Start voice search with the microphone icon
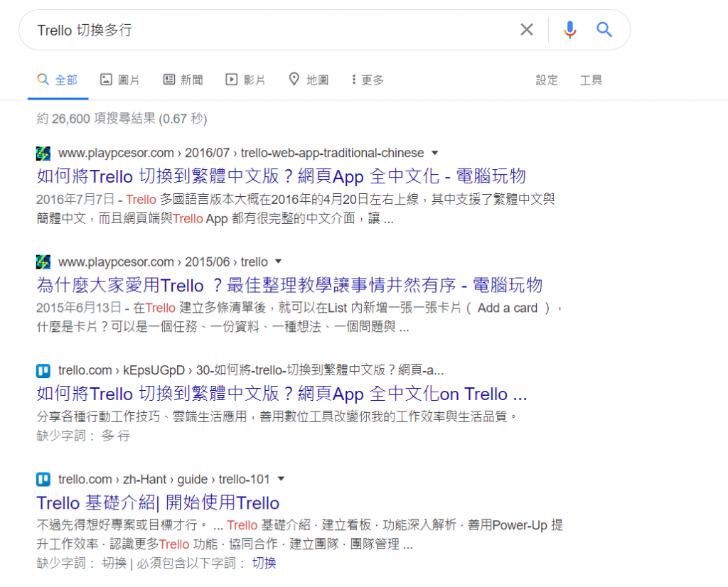The width and height of the screenshot is (728, 587). click(x=569, y=30)
